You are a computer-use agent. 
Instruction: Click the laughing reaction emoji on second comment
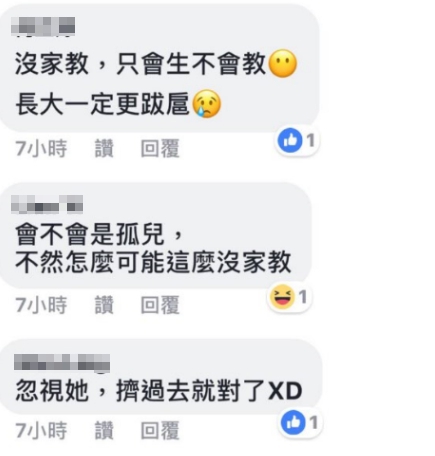282,297
